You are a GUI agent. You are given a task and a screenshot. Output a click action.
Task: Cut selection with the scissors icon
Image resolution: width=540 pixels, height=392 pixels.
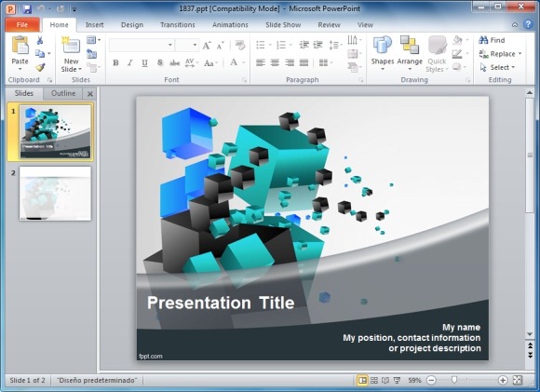pyautogui.click(x=40, y=40)
